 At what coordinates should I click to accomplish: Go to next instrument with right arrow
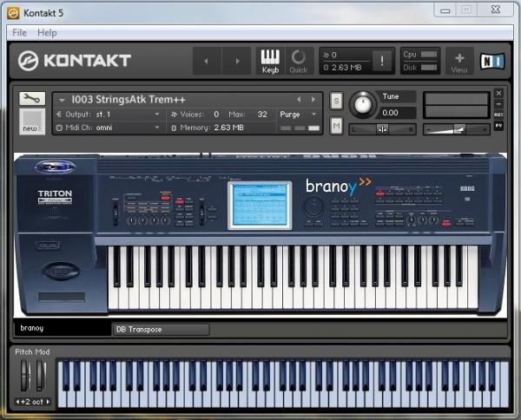coord(236,61)
